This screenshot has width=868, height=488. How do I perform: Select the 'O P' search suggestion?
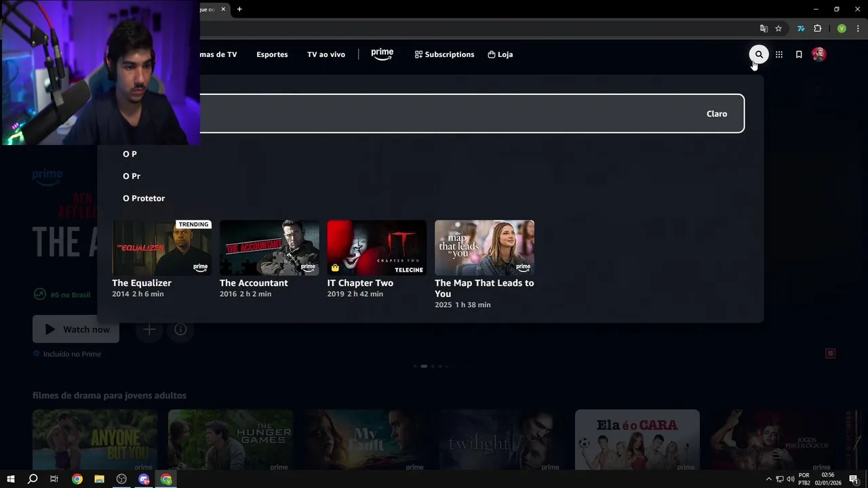tap(130, 154)
